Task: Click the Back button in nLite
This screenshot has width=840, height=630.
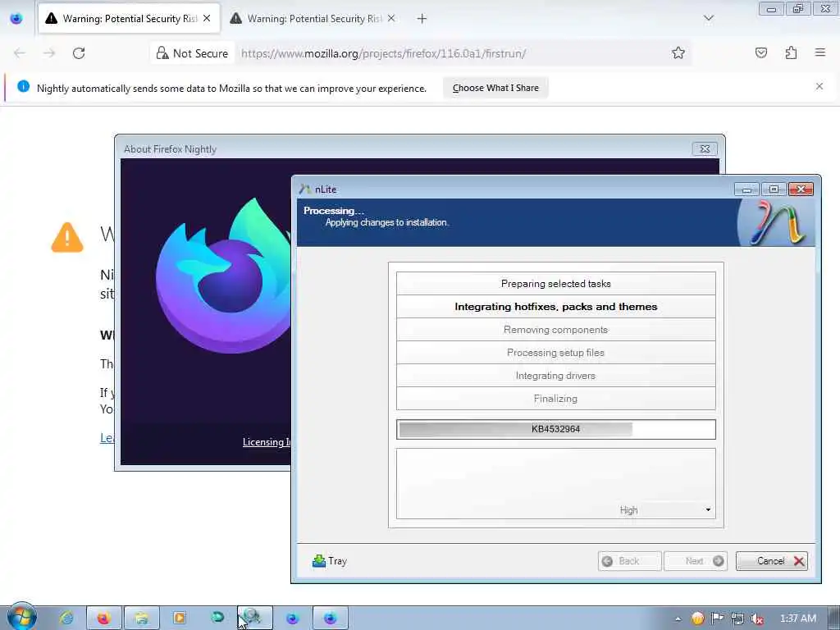Action: pos(629,561)
